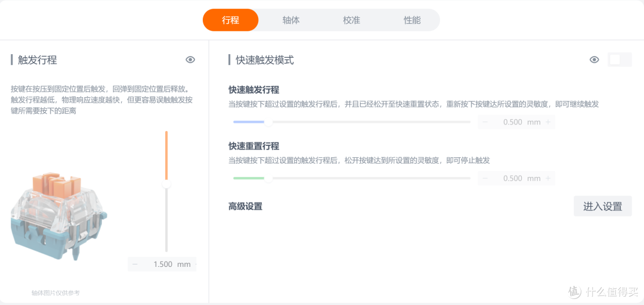Click the 快速重置行程 heading
Screen dimensions: 644x305
254,146
